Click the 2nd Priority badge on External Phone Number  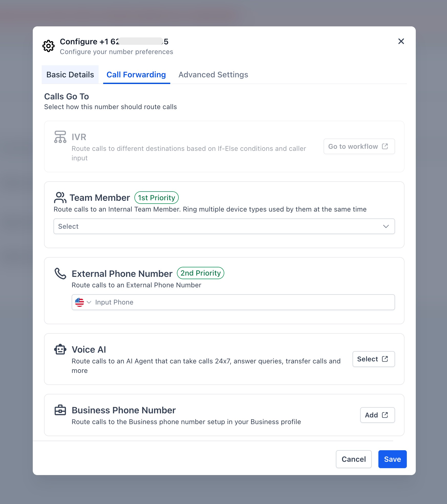[200, 273]
